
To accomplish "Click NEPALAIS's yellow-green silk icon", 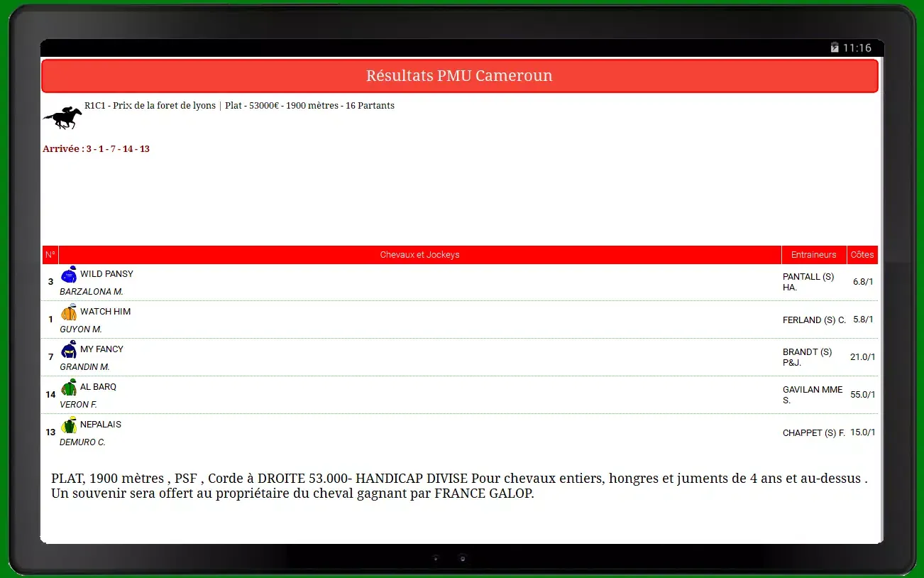I will click(x=69, y=425).
